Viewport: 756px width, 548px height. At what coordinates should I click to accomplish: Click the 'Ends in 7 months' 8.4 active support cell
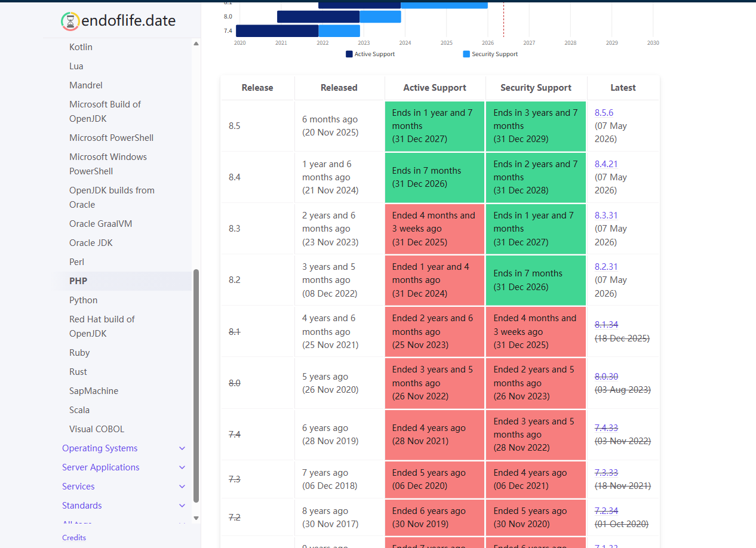point(435,177)
